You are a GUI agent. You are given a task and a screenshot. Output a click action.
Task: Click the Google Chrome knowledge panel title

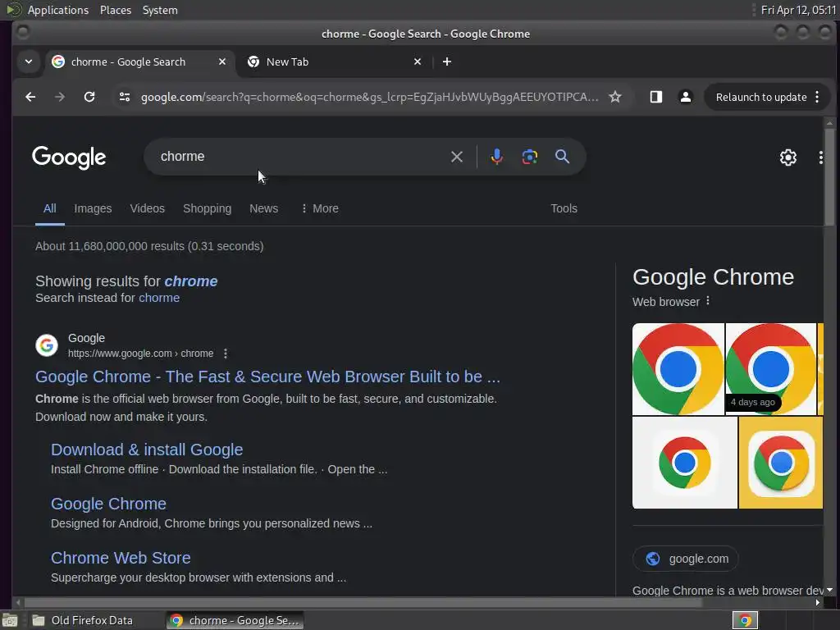713,277
